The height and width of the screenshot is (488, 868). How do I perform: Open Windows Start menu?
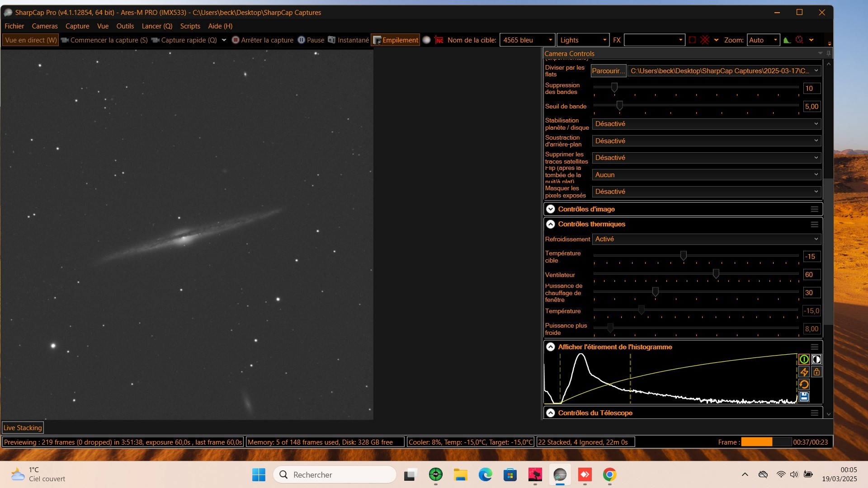pos(259,474)
